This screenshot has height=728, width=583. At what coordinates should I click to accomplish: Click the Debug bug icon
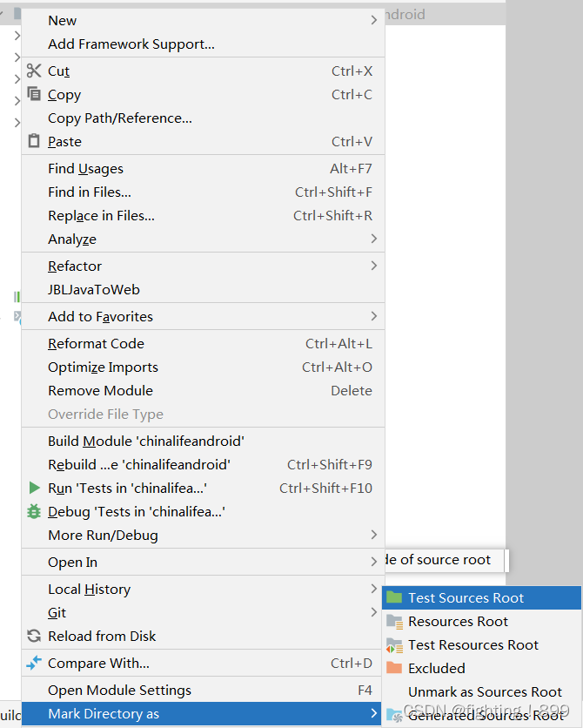click(34, 512)
